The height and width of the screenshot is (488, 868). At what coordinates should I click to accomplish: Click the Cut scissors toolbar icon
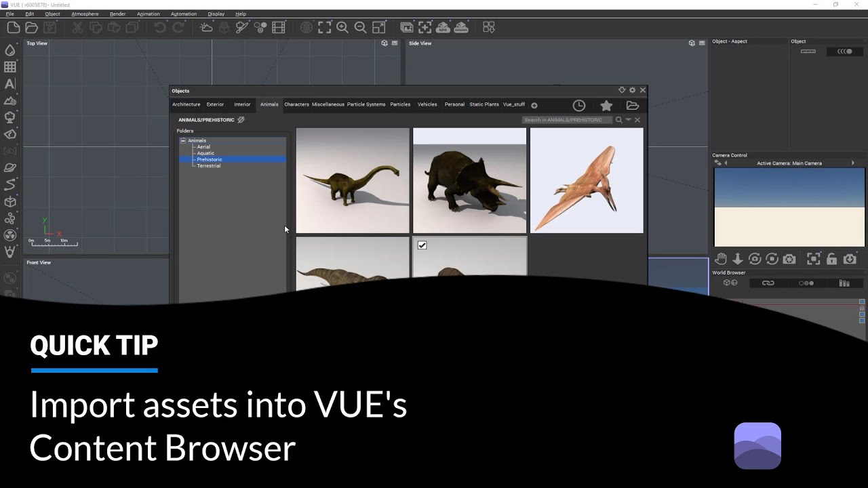tap(77, 28)
